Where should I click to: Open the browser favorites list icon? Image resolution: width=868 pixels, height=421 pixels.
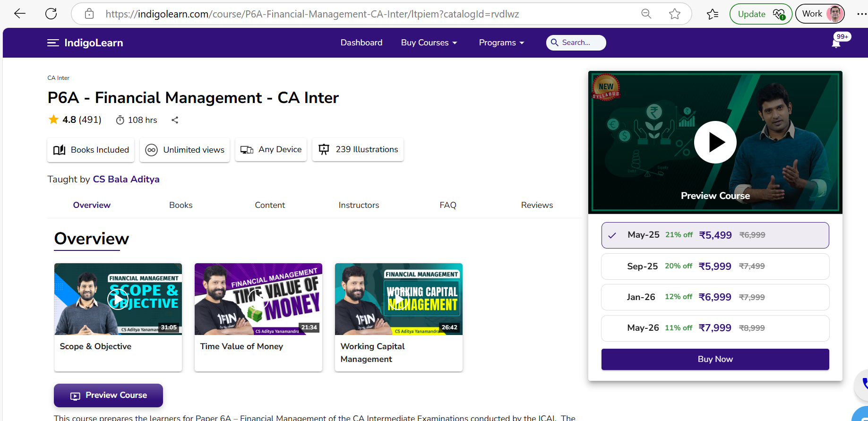point(713,14)
